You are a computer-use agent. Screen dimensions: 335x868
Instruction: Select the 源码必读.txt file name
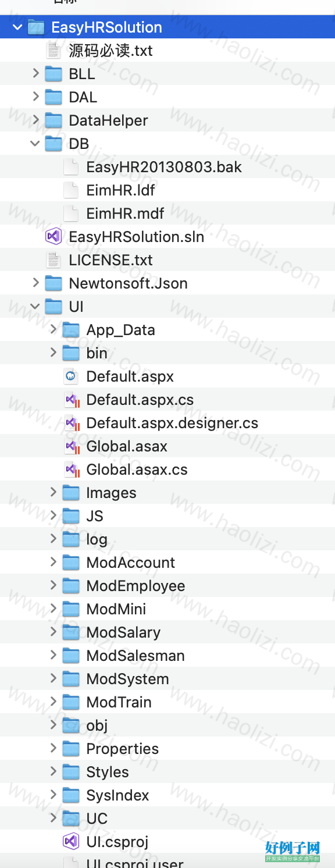tap(111, 51)
